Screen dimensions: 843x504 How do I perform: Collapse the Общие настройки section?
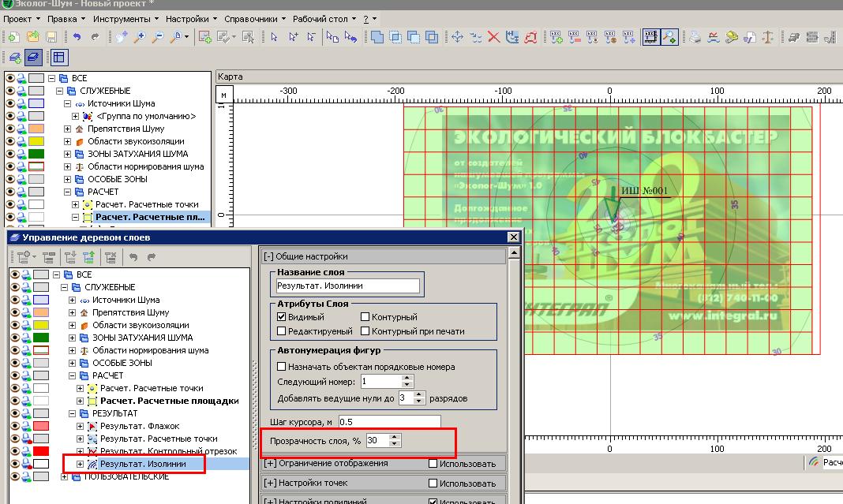click(x=269, y=256)
